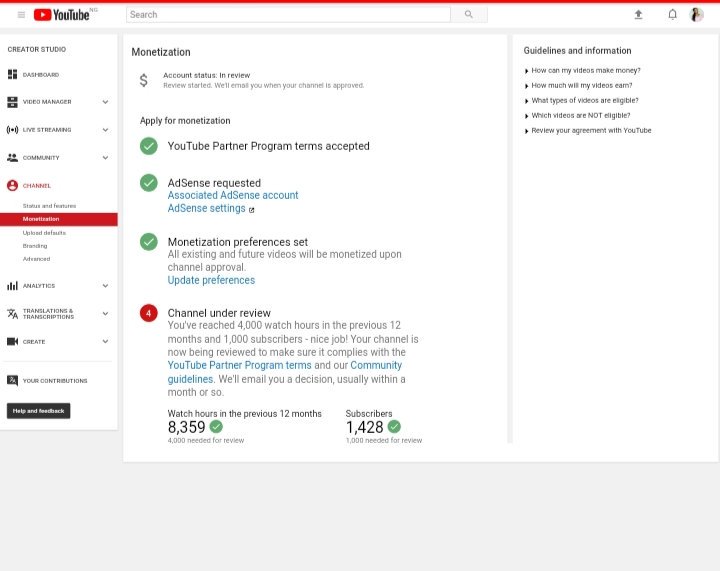This screenshot has width=720, height=571.
Task: Click checkmark beside Partner Program terms accepted
Action: point(149,146)
